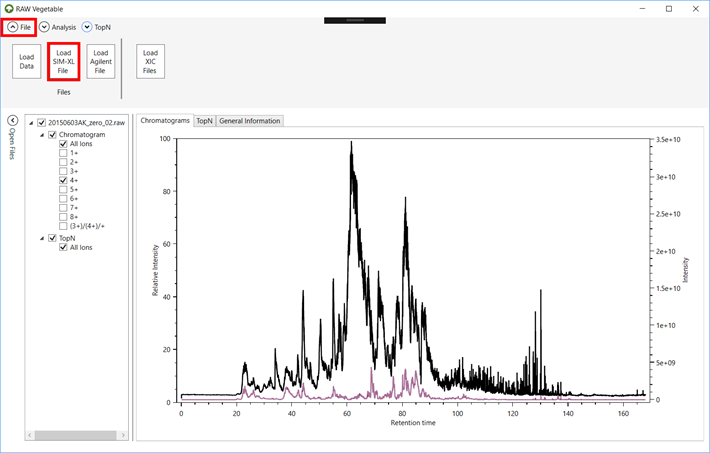Click the right-hand Intensity axis label
This screenshot has height=453, width=710.
pyautogui.click(x=685, y=270)
